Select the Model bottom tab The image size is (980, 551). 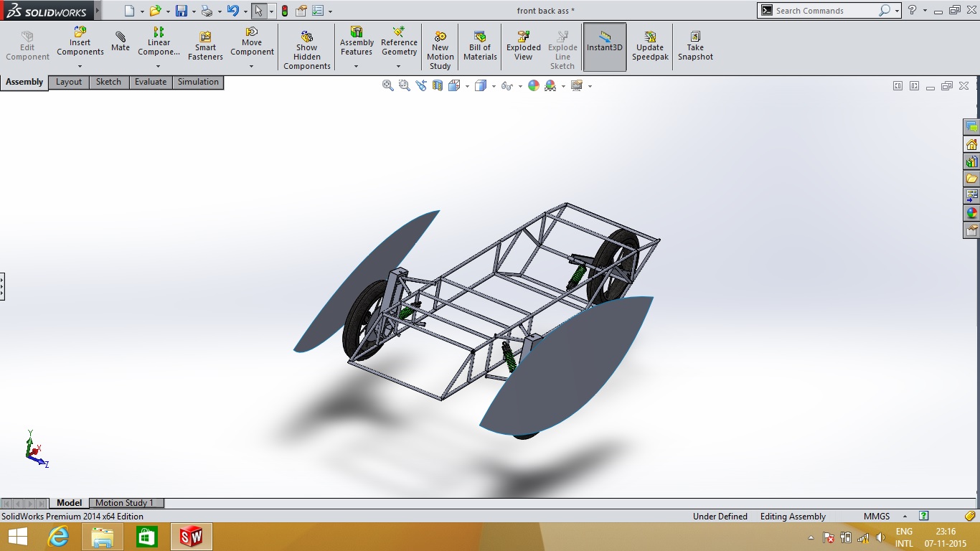point(70,503)
